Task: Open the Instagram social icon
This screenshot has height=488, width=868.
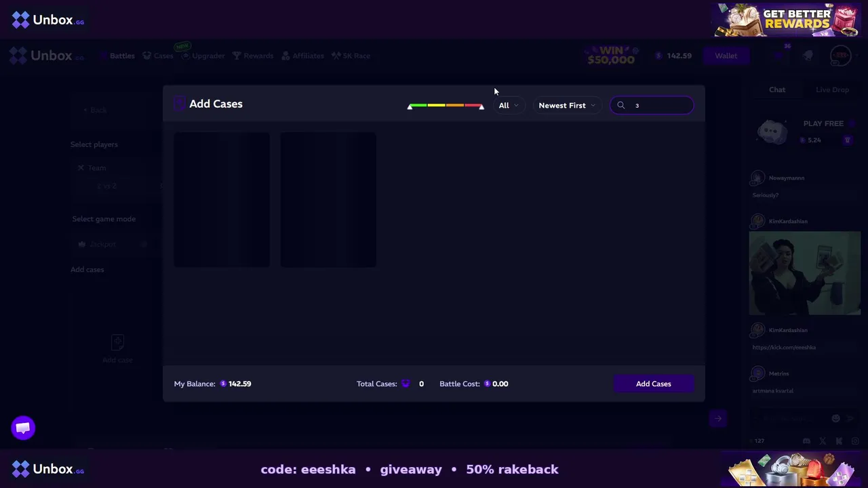Action: tap(854, 441)
